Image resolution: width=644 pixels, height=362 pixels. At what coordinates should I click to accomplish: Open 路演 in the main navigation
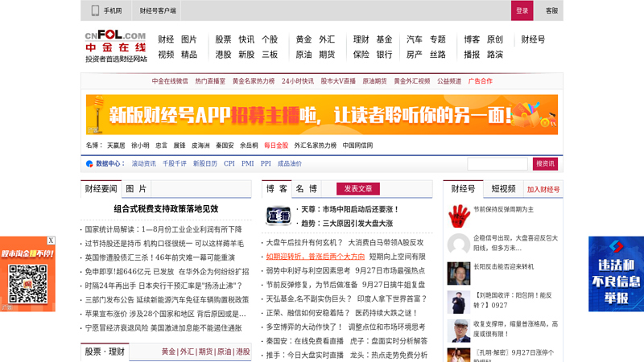(x=495, y=55)
